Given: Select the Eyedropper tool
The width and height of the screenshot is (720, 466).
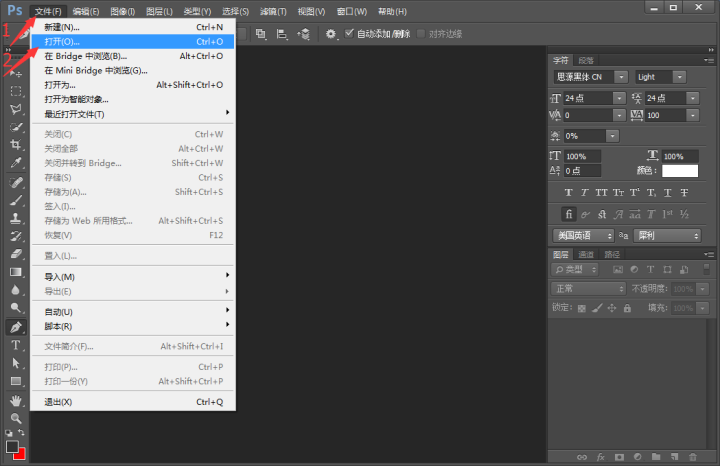Looking at the screenshot, I should click(16, 163).
